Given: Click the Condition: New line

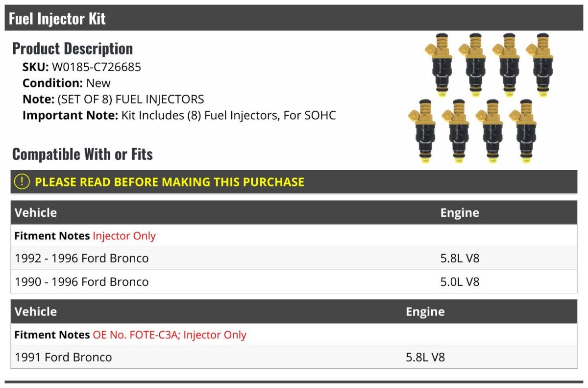Looking at the screenshot, I should pos(67,83).
